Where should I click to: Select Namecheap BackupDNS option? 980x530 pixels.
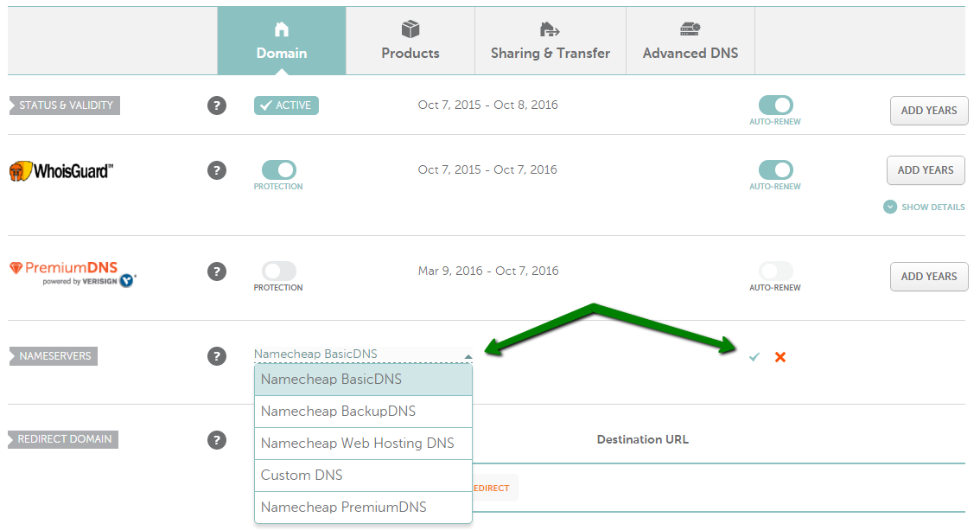(x=363, y=412)
